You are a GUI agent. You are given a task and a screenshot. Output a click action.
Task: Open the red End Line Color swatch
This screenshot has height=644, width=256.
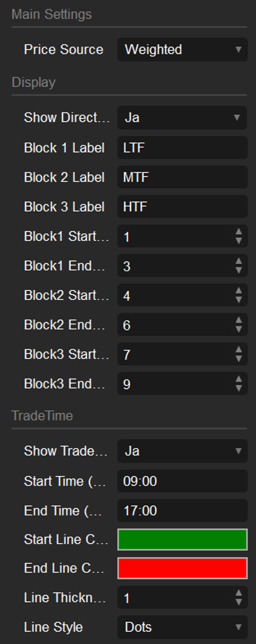coord(182,569)
